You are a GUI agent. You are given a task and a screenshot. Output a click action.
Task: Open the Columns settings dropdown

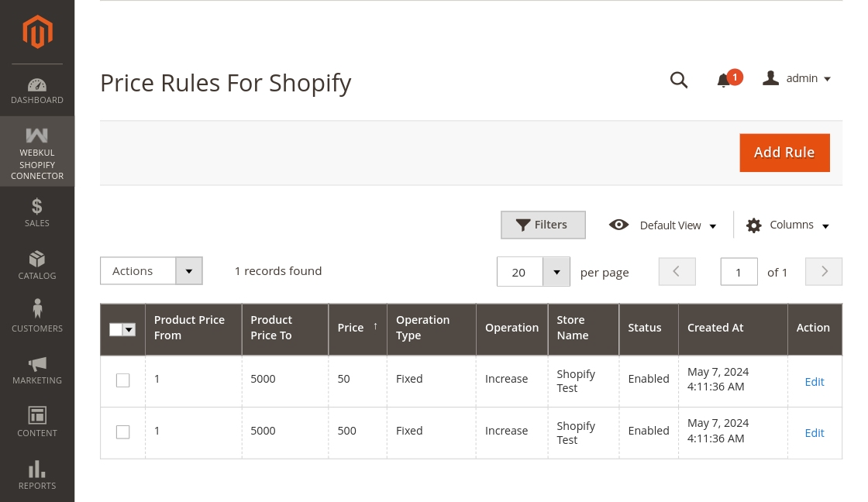click(x=787, y=225)
